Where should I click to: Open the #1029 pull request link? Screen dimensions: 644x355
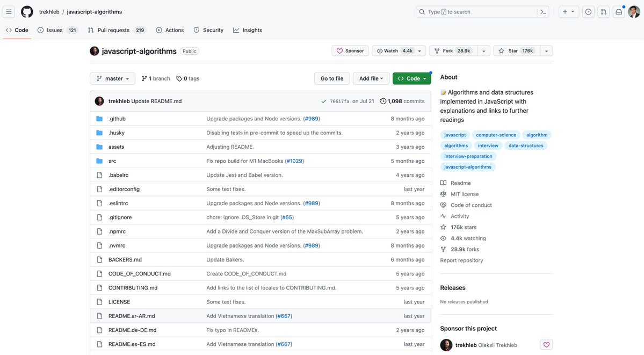[294, 161]
